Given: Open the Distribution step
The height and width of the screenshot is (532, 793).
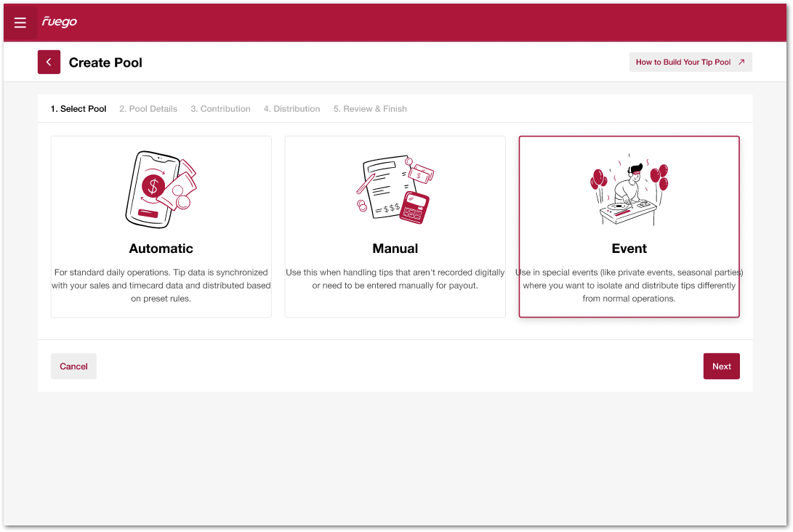Looking at the screenshot, I should (x=291, y=109).
